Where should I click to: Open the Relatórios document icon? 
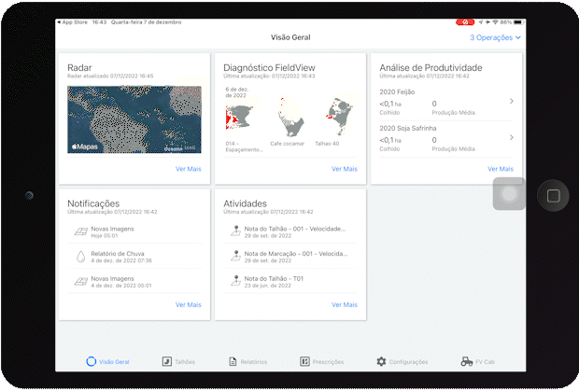click(x=233, y=361)
